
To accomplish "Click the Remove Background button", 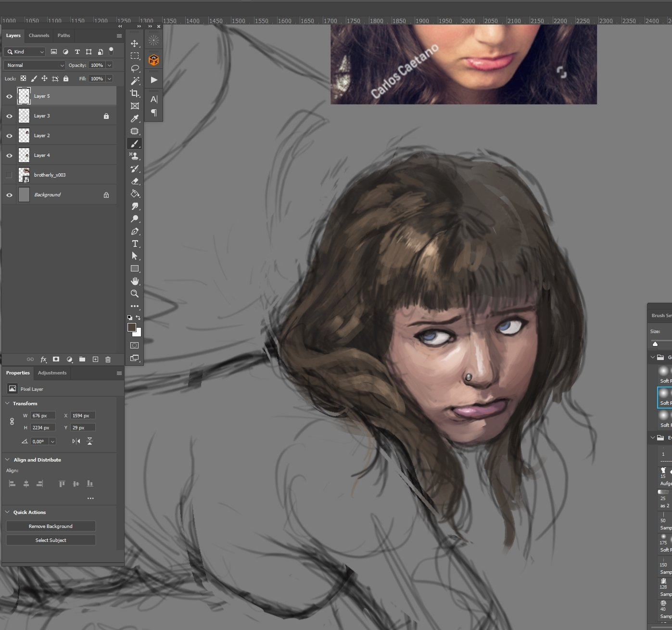I will pyautogui.click(x=51, y=527).
